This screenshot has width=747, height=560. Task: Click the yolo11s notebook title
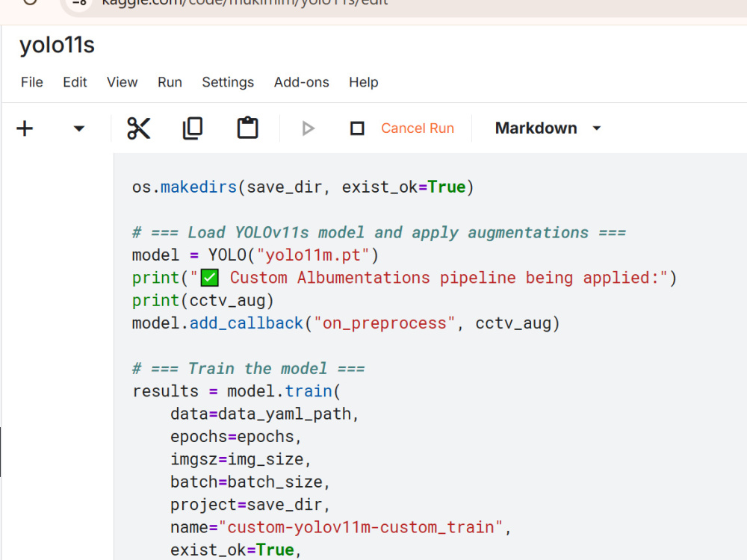[58, 46]
